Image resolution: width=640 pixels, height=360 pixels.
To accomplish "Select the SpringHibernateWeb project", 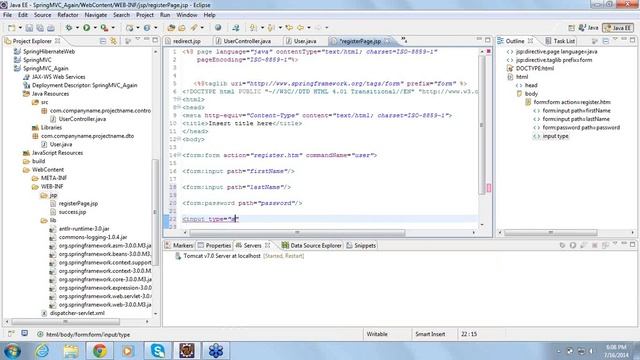I will [49, 51].
